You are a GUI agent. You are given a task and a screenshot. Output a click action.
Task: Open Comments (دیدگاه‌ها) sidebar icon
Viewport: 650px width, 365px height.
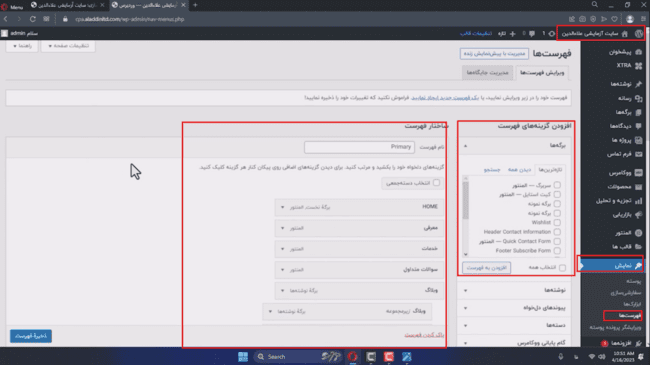(x=638, y=126)
